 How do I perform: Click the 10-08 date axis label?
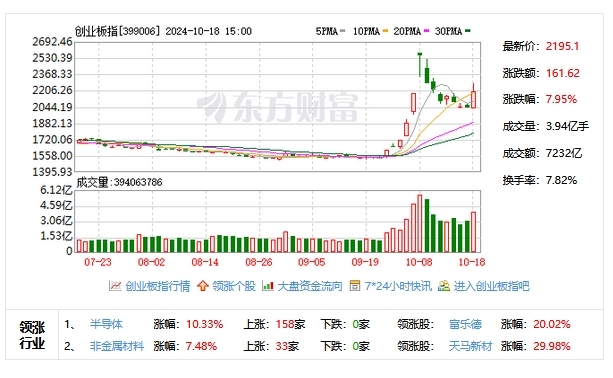coord(419,262)
